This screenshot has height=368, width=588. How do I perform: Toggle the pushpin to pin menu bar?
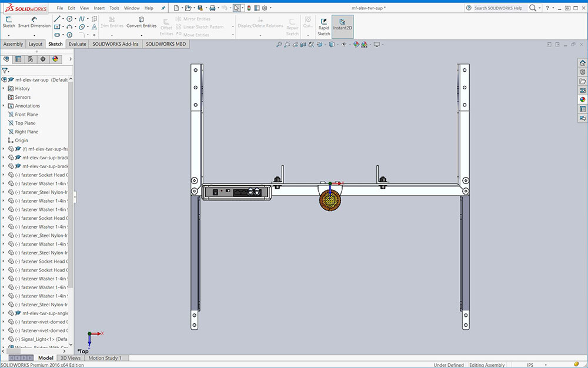(162, 8)
